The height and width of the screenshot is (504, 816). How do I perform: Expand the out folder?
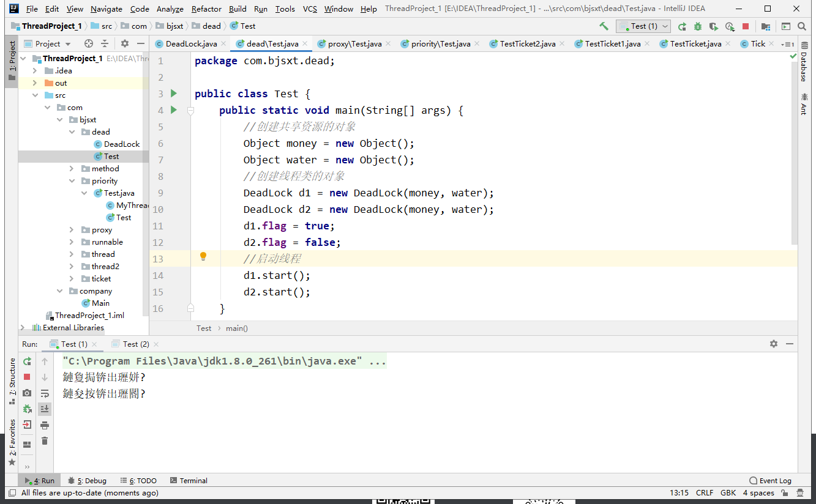point(35,83)
